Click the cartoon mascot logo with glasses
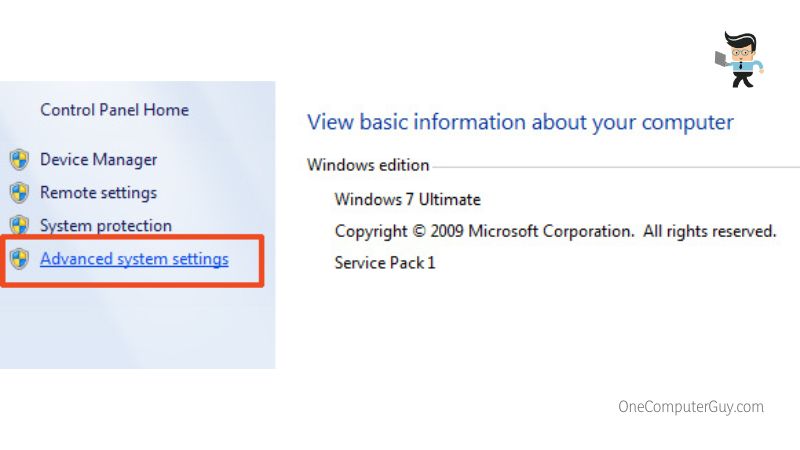 (x=739, y=60)
